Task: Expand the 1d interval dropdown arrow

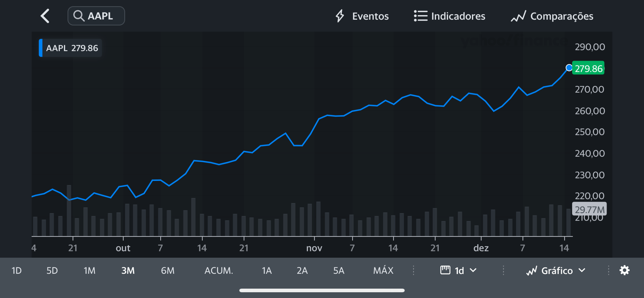Action: point(473,270)
